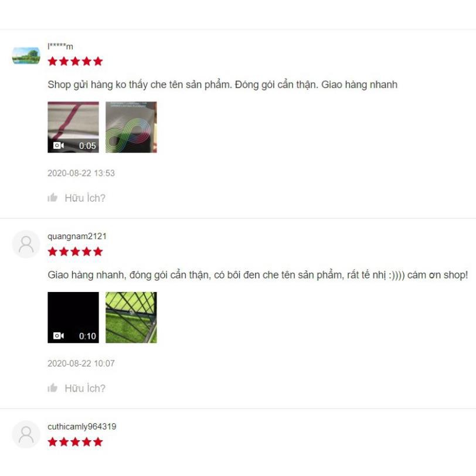Click thumbs-up icon under quangnam2121 review
The image size is (476, 476).
(x=53, y=387)
